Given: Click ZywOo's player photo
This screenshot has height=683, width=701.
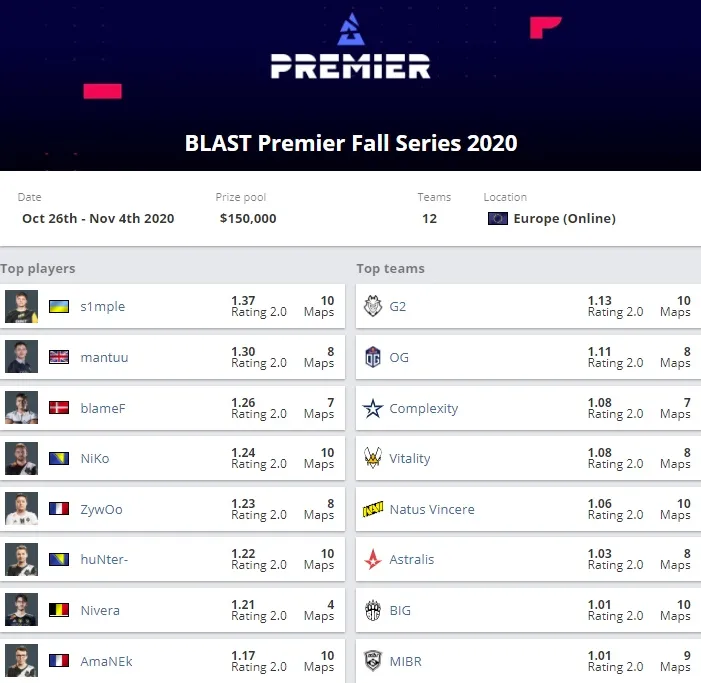Looking at the screenshot, I should click(21, 509).
